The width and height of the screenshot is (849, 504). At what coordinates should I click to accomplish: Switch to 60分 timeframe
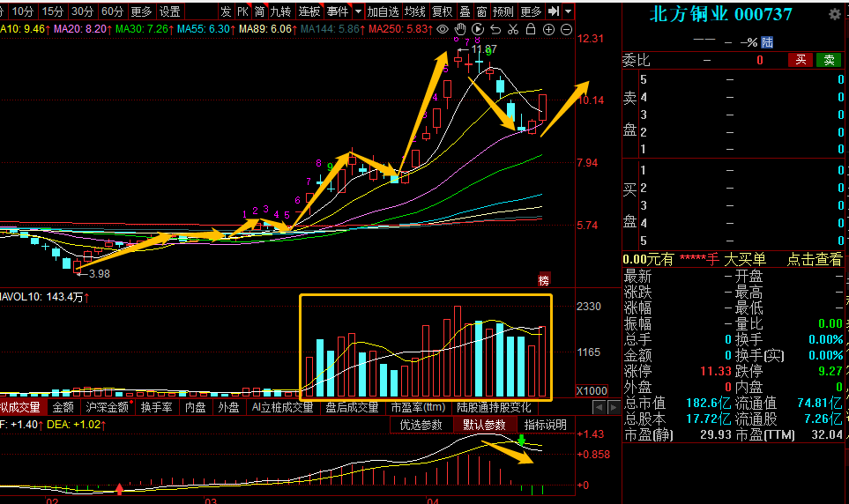pos(112,11)
